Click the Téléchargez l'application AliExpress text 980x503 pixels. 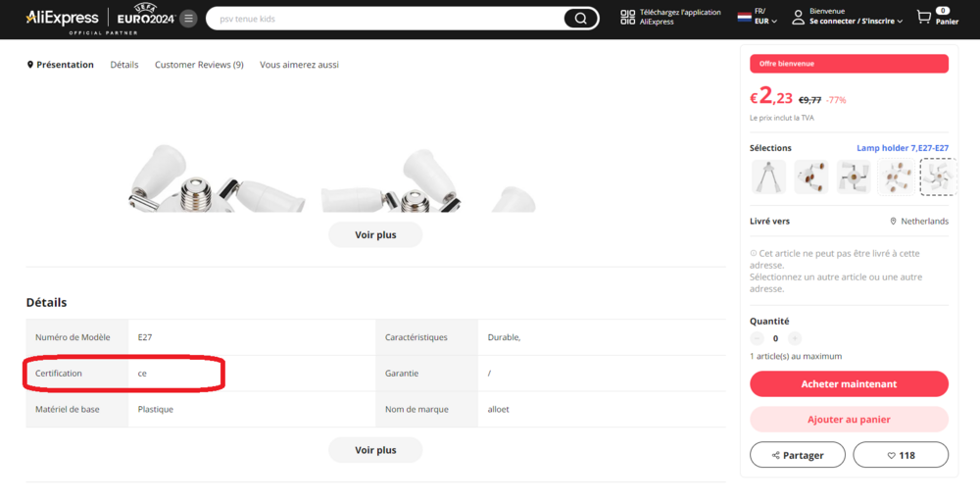point(680,17)
